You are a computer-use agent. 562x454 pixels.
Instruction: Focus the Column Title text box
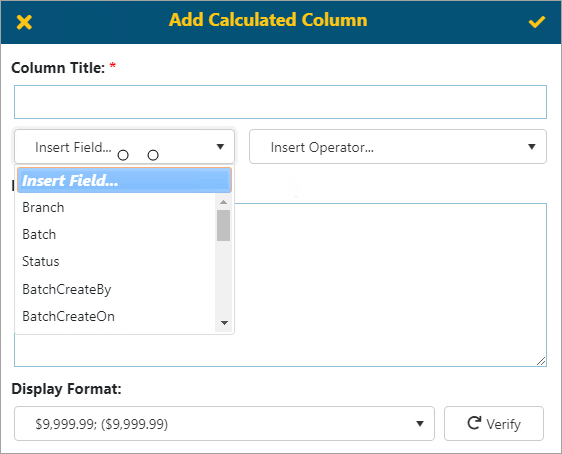pos(280,102)
